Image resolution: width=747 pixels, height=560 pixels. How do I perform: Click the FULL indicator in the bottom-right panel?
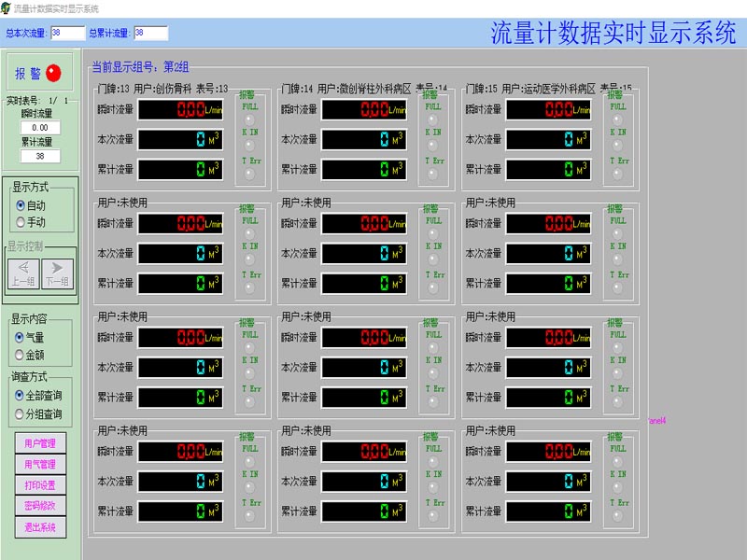pos(618,461)
